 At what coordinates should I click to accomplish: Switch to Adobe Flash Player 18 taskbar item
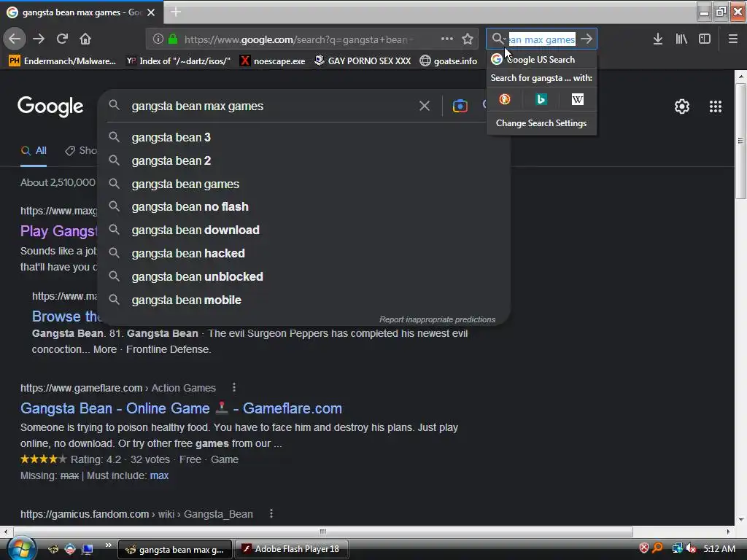coord(293,549)
